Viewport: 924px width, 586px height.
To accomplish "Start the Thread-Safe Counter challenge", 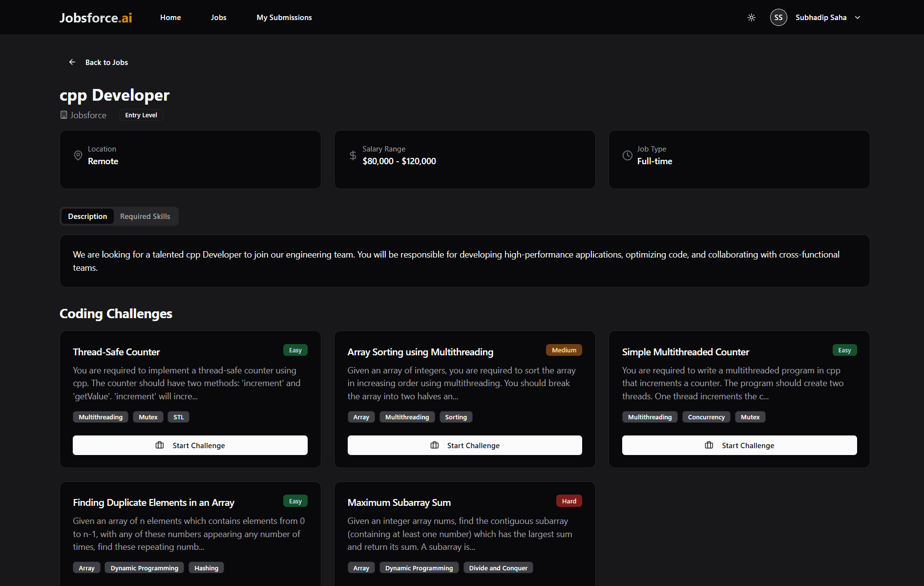I will tap(190, 445).
